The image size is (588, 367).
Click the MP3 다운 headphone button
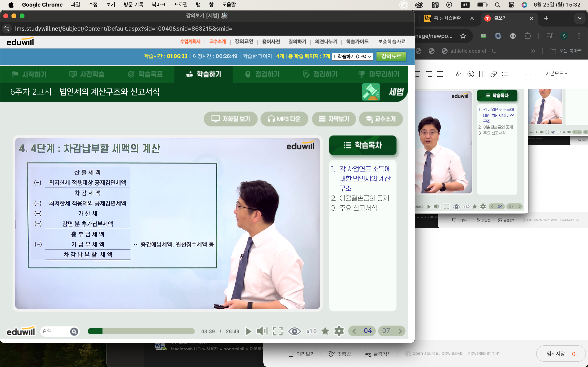click(284, 119)
